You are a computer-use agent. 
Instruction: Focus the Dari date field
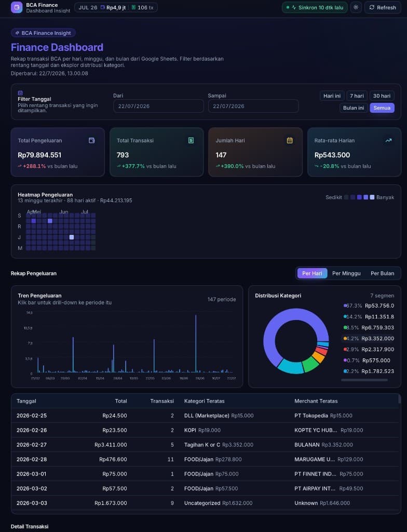158,106
